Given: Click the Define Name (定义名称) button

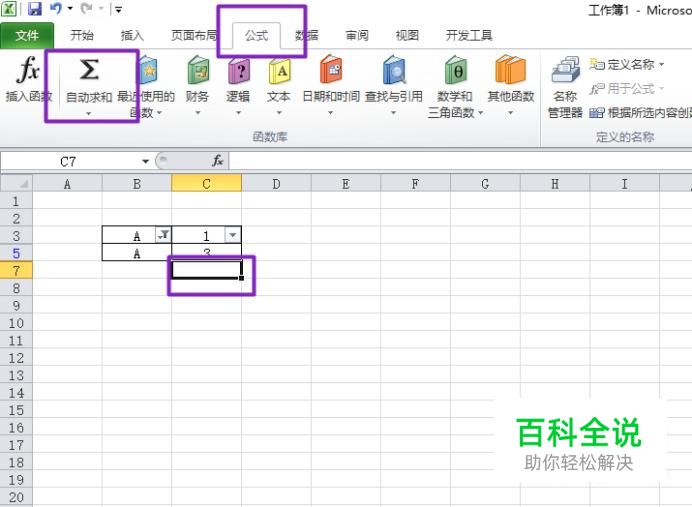Looking at the screenshot, I should [x=627, y=64].
